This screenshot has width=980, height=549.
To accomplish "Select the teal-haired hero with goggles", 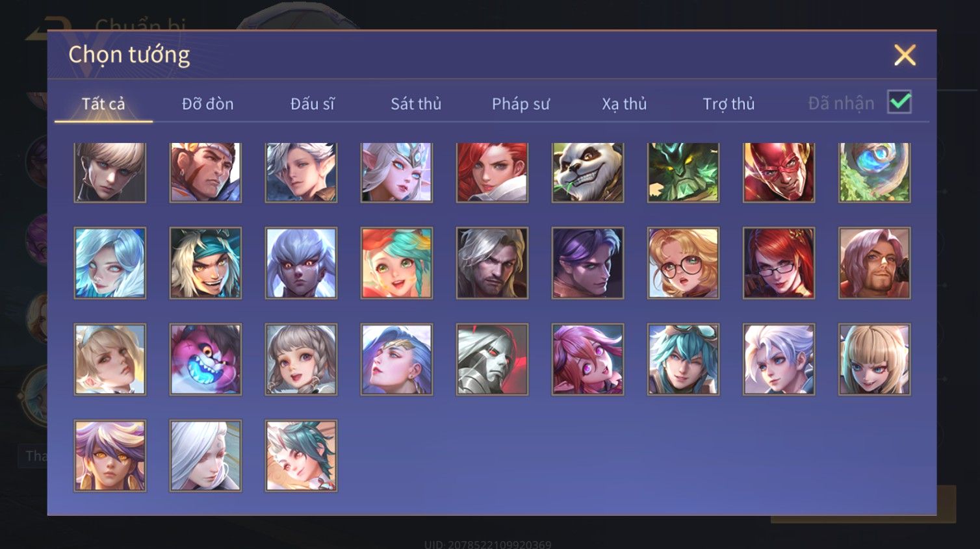I will pyautogui.click(x=683, y=359).
